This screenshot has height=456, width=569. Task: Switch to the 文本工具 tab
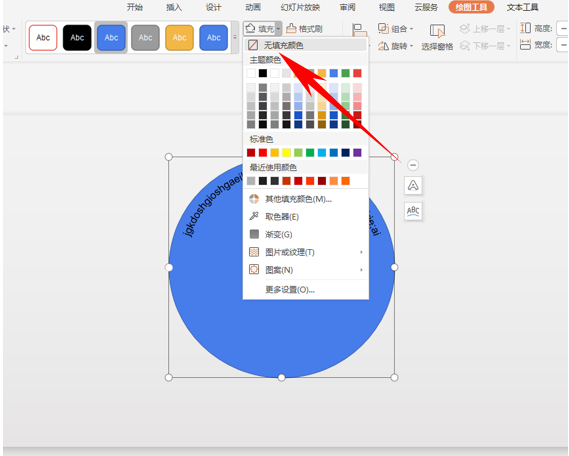(x=523, y=7)
